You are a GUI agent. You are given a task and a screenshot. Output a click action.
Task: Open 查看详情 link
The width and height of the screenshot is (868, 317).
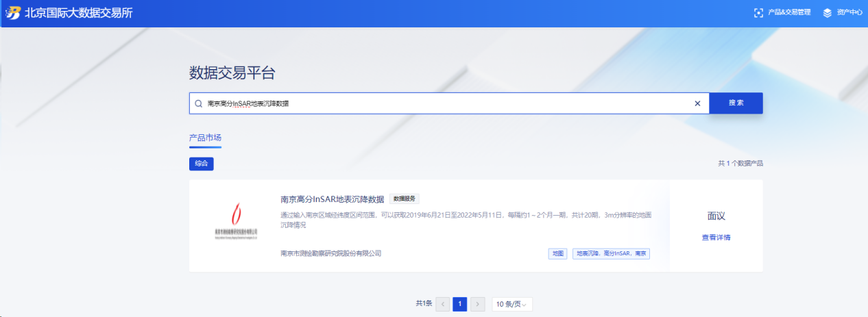(x=716, y=238)
